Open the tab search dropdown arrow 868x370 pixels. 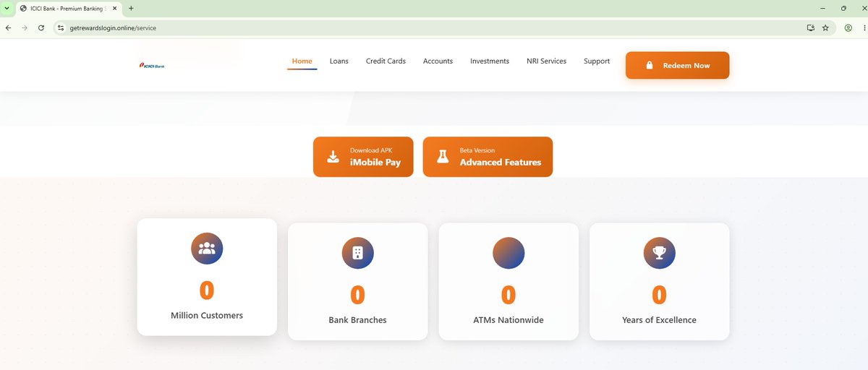(7, 8)
